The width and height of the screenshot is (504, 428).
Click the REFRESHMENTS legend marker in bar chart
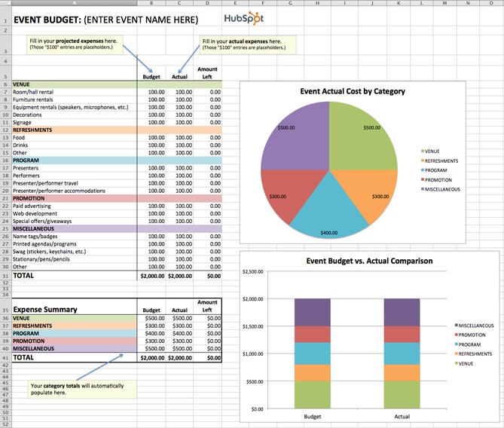[456, 353]
